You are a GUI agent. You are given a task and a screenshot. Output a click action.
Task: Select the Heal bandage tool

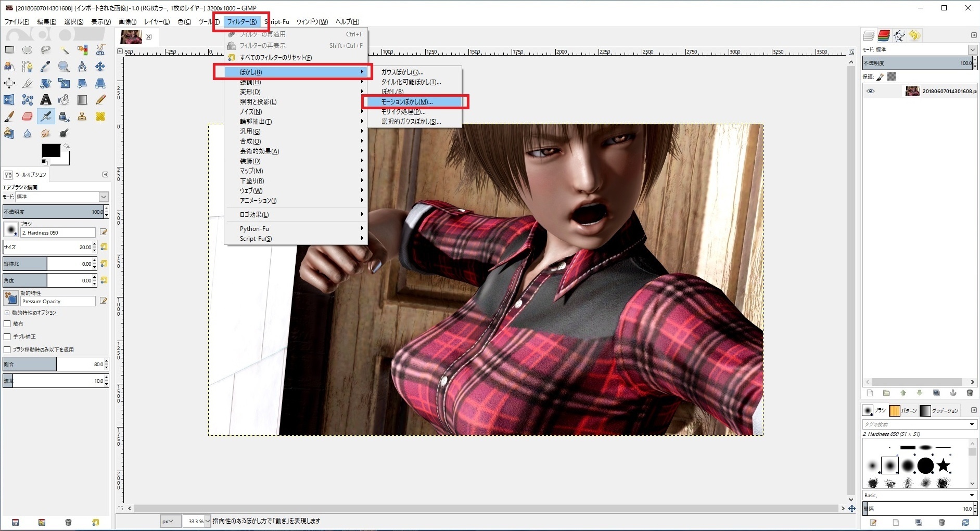tap(100, 116)
